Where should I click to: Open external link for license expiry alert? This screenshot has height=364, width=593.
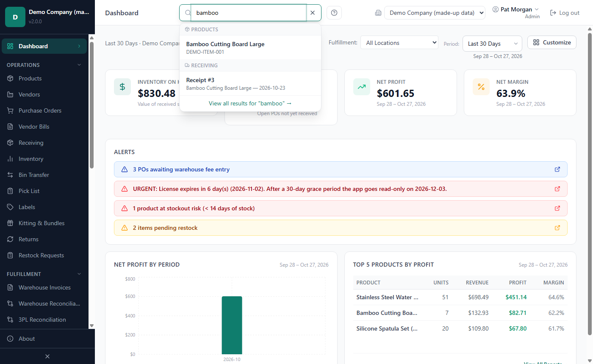click(557, 189)
